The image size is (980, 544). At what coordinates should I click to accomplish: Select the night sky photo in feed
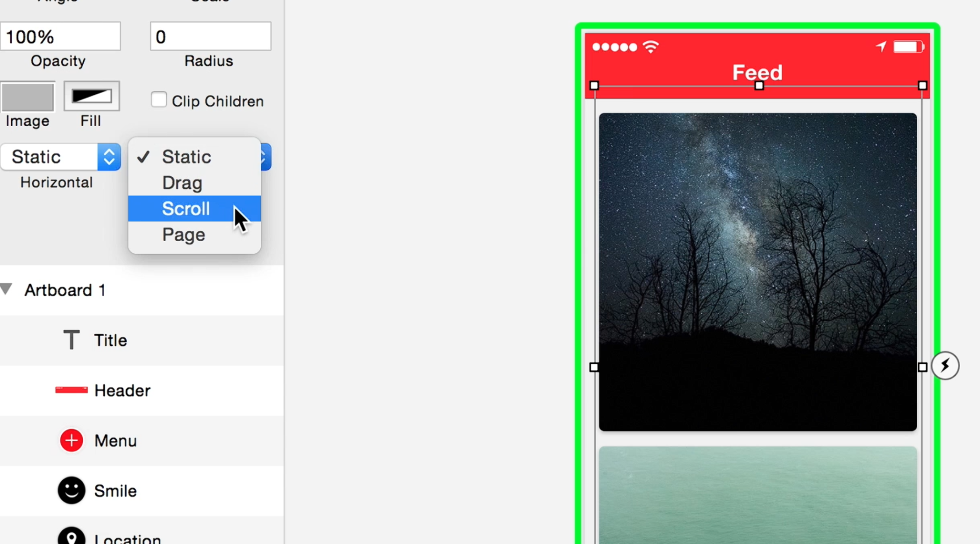(x=758, y=272)
